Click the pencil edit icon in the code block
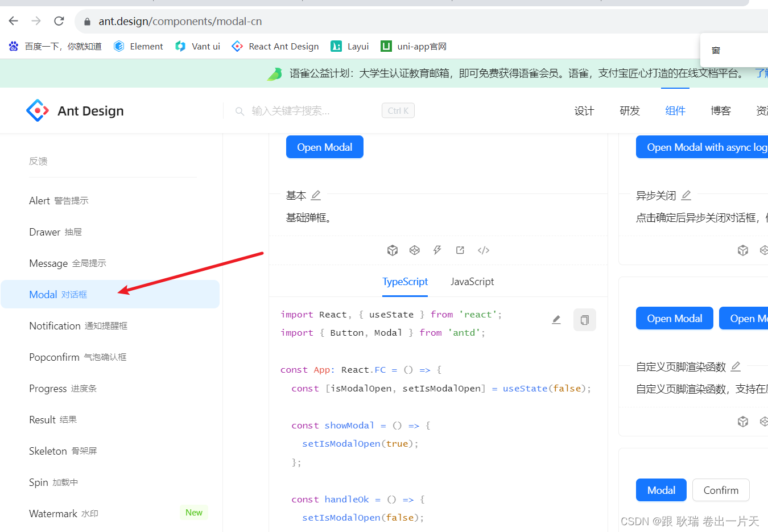This screenshot has height=532, width=768. 556,320
